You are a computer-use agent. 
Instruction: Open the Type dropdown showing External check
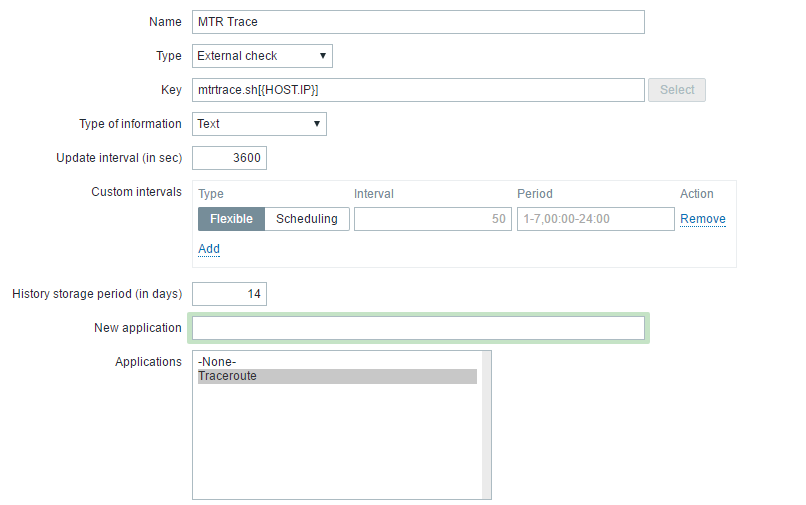click(262, 56)
